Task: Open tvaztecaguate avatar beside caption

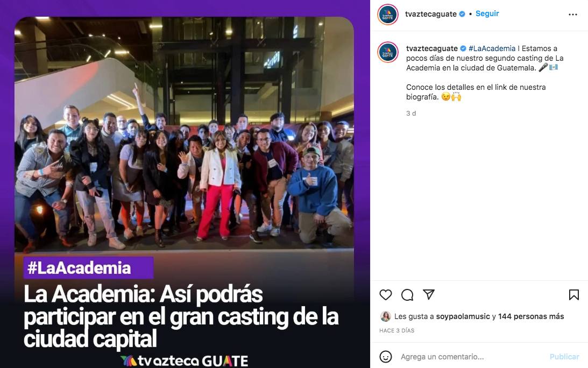Action: (388, 52)
